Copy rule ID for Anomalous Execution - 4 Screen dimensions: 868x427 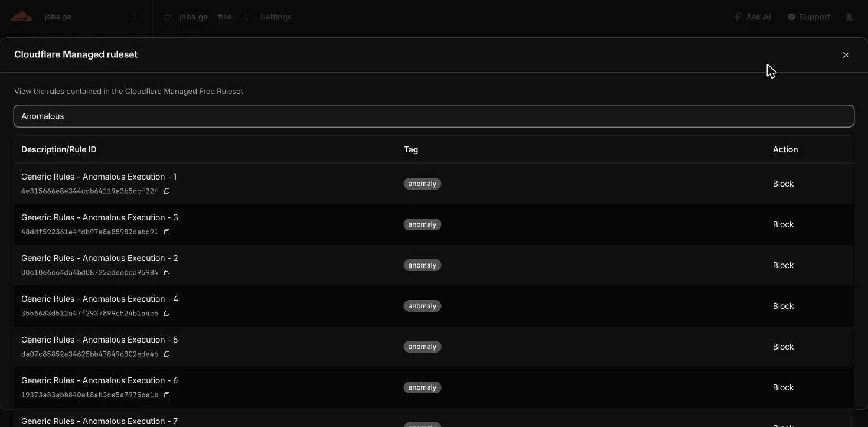click(x=167, y=314)
